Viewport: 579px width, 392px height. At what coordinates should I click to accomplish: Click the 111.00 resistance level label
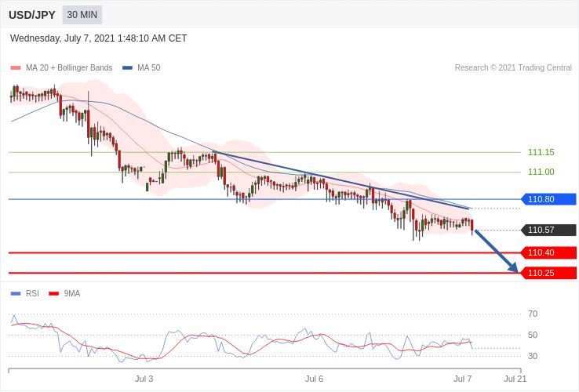coord(541,172)
